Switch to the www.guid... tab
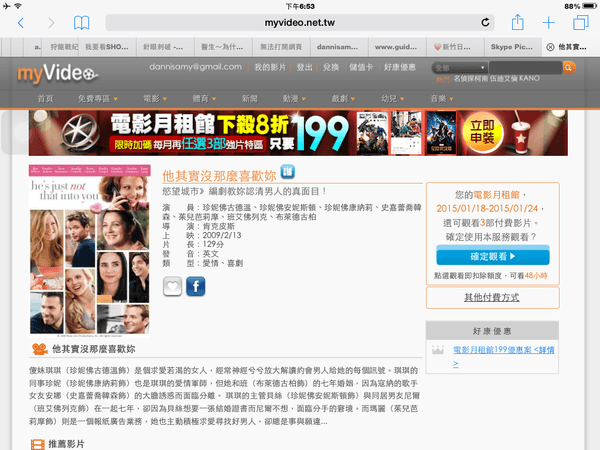This screenshot has width=600, height=450. [x=397, y=47]
